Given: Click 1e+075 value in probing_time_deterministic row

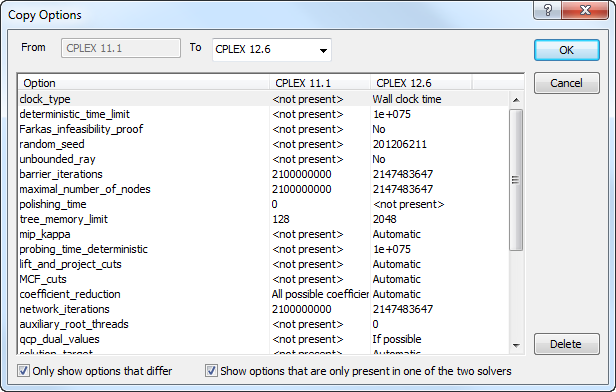Looking at the screenshot, I should coord(392,249).
